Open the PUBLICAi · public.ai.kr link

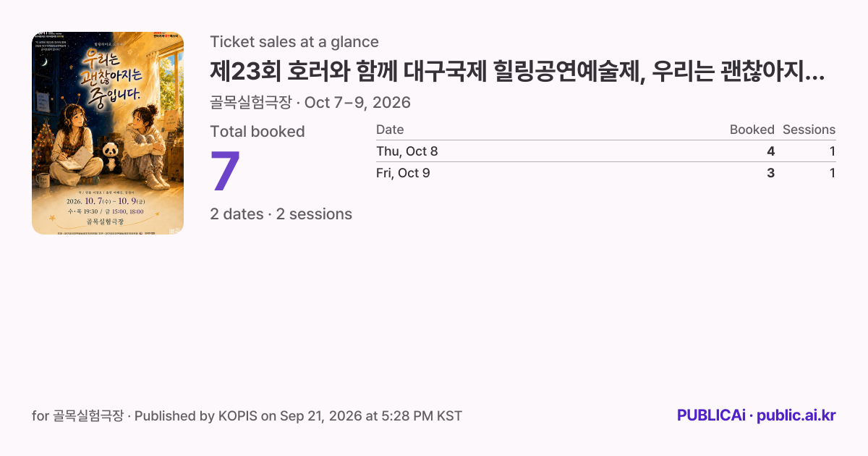click(756, 415)
